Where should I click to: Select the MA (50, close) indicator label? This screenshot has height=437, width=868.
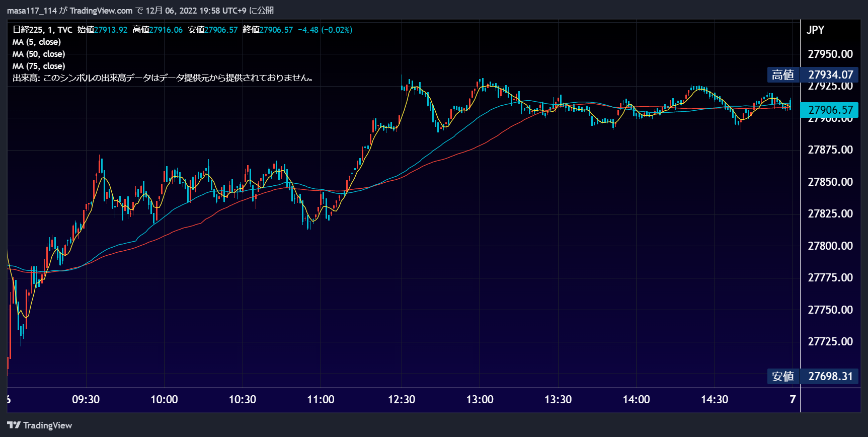(x=39, y=54)
